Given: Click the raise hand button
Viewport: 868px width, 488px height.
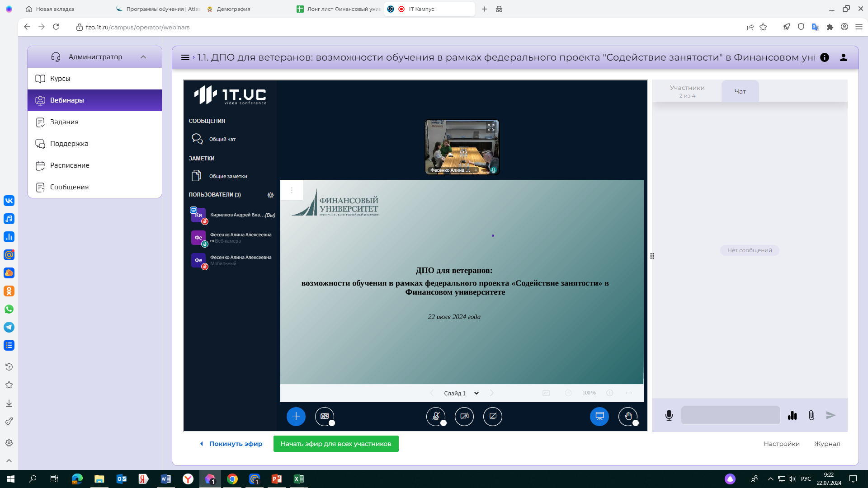Looking at the screenshot, I should [628, 416].
